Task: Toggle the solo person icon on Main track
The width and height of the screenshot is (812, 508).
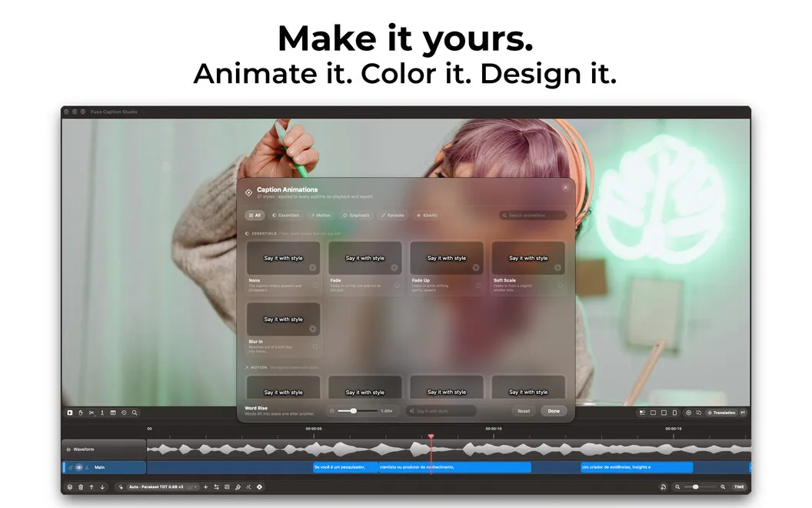Action: click(87, 467)
